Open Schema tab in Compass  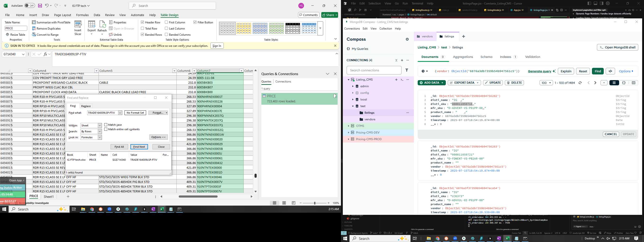[x=486, y=57]
